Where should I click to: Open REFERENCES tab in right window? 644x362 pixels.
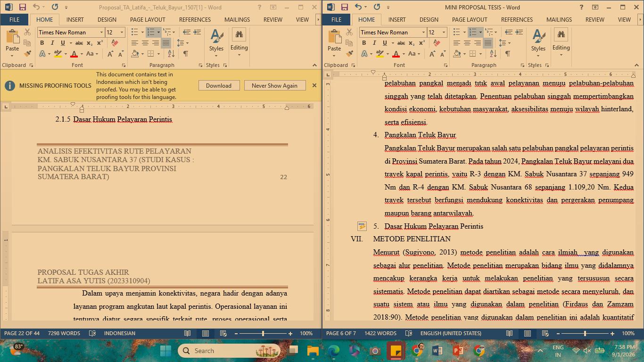517,19
